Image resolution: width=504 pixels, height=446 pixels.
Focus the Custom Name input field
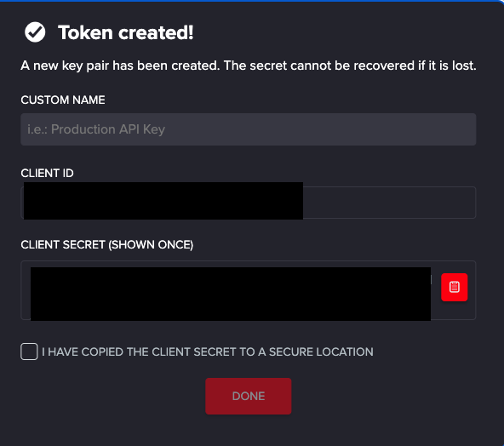click(249, 129)
